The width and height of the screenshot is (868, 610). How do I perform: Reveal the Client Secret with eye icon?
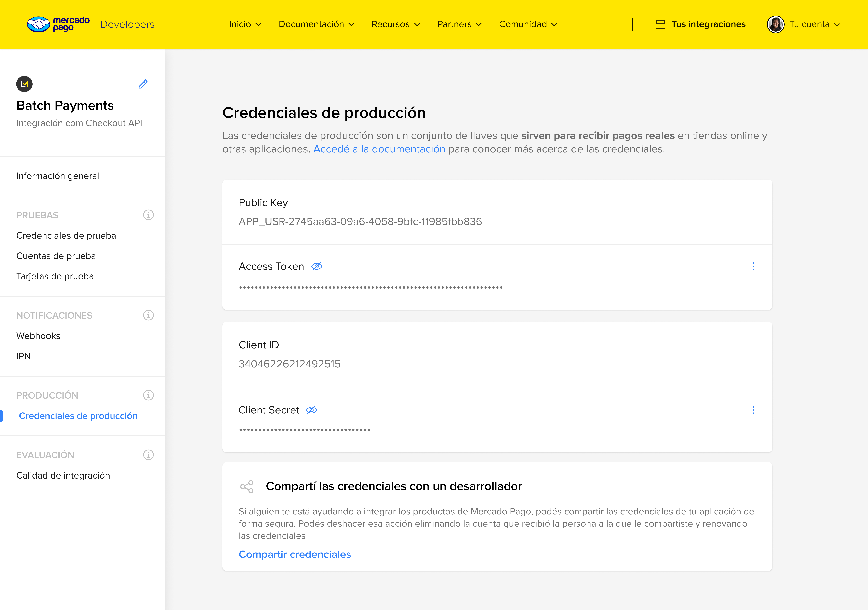[311, 410]
